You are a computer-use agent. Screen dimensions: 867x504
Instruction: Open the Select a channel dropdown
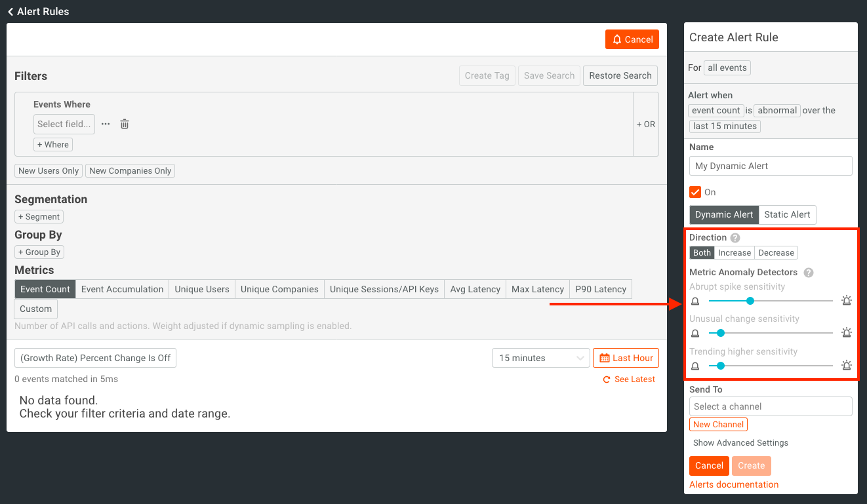[770, 406]
